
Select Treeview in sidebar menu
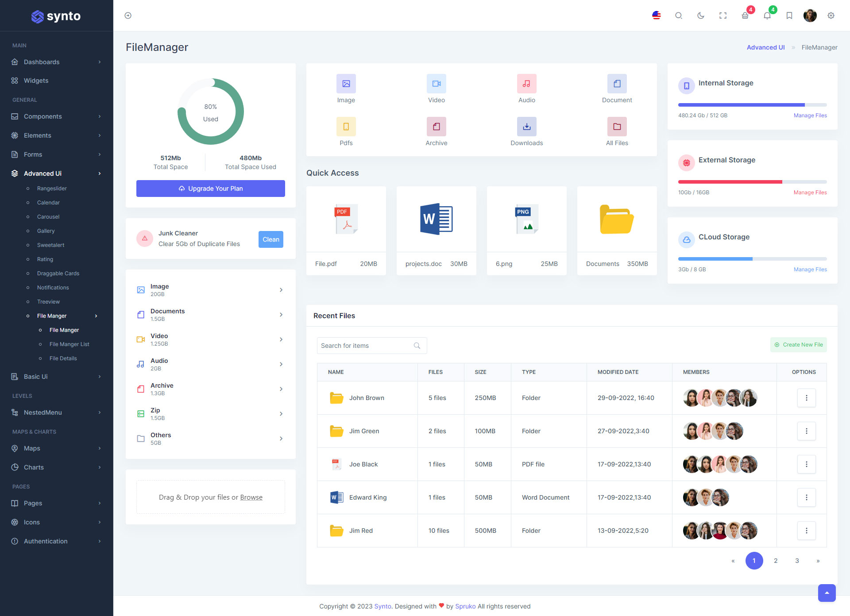click(48, 302)
